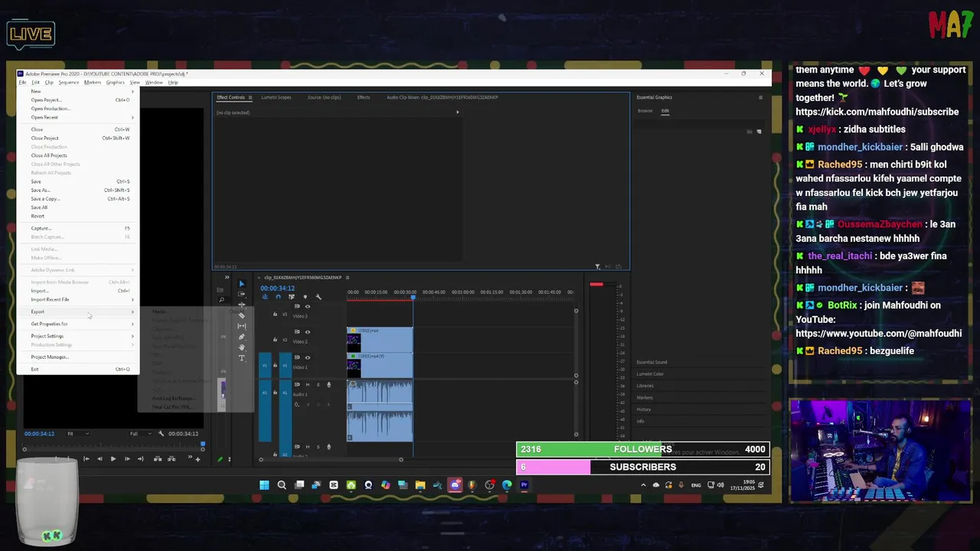Open Windows Start menu

264,484
